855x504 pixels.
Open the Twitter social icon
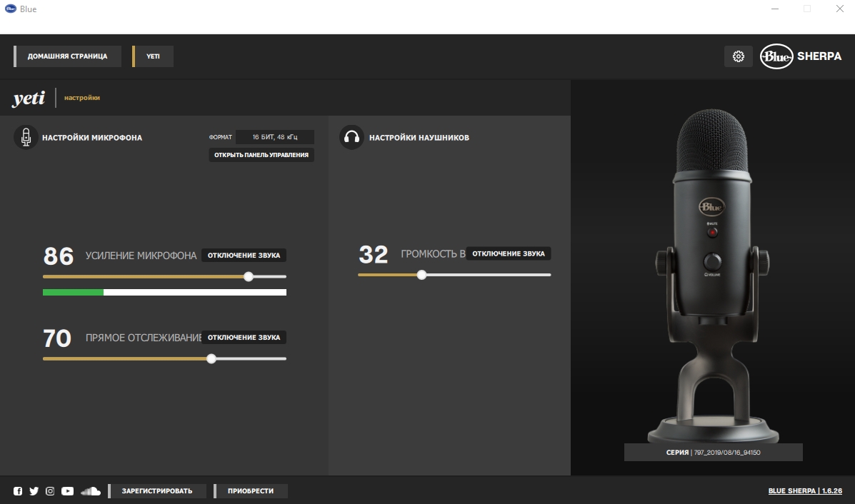tap(34, 491)
